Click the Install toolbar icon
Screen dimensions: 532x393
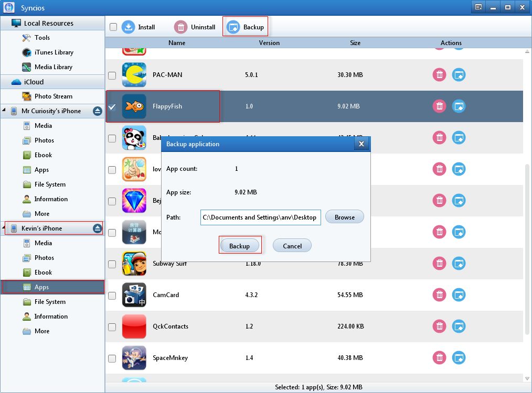click(x=128, y=27)
